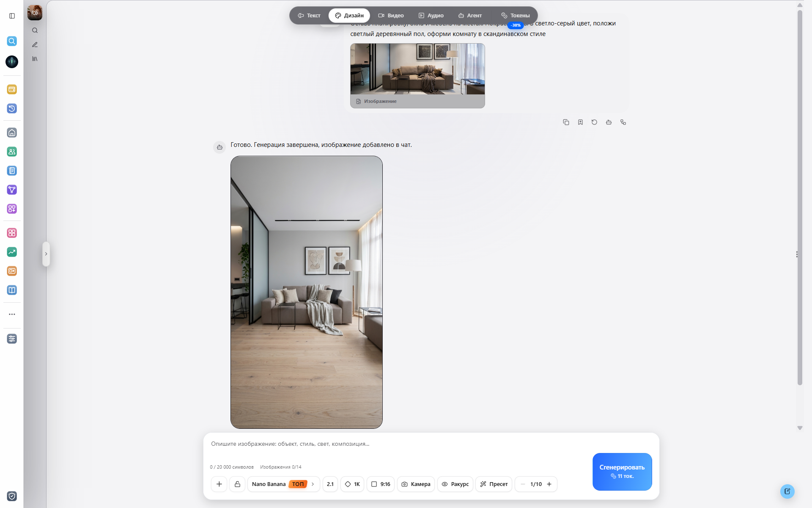Open the search icon in the side panel

35,30
